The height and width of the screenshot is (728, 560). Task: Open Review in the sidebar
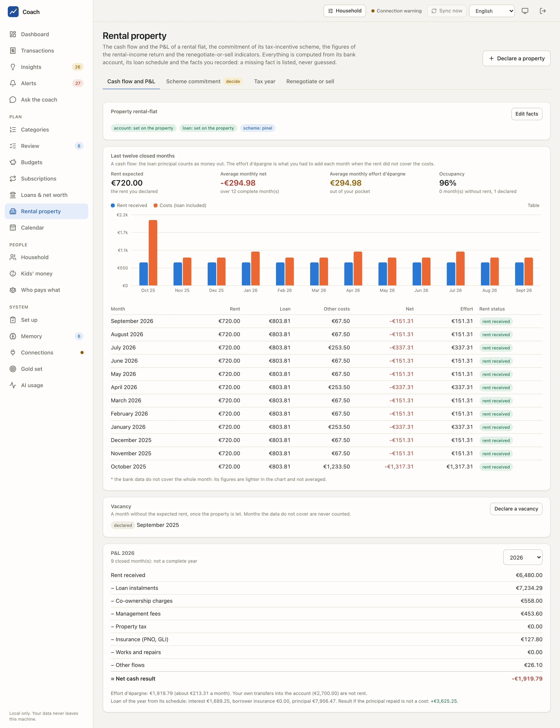click(x=46, y=146)
